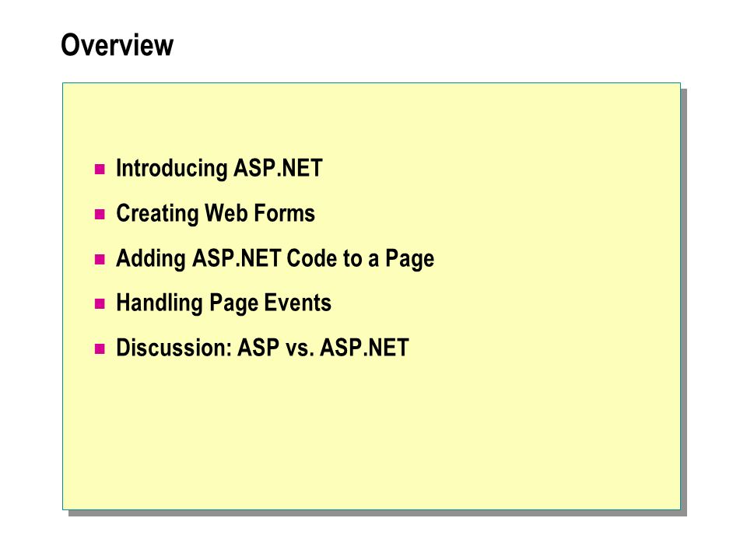The height and width of the screenshot is (560, 747).
Task: Click pink bullet beside Creating Web Forms
Action: tap(100, 214)
